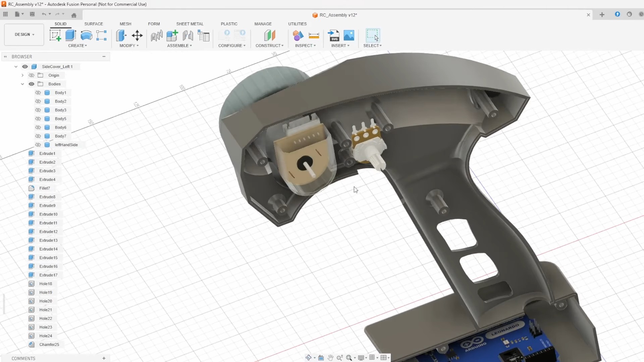Image resolution: width=644 pixels, height=362 pixels.
Task: Activate the Extrude tool
Action: [x=70, y=35]
